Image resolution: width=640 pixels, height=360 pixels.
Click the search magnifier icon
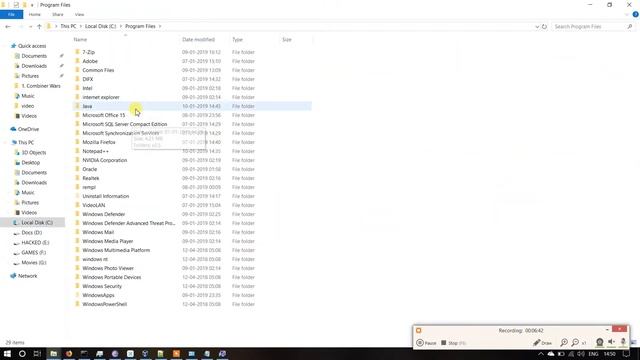tap(630, 27)
